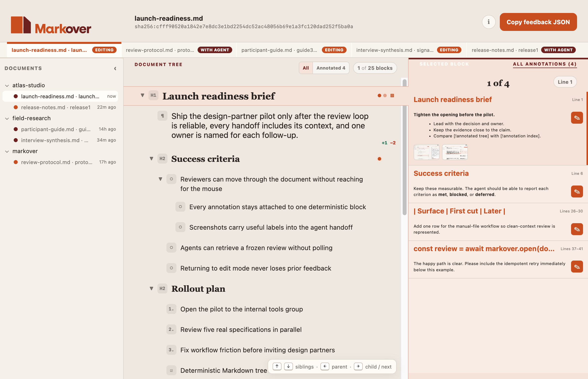
Task: Click the left arrow parent key
Action: 325,367
